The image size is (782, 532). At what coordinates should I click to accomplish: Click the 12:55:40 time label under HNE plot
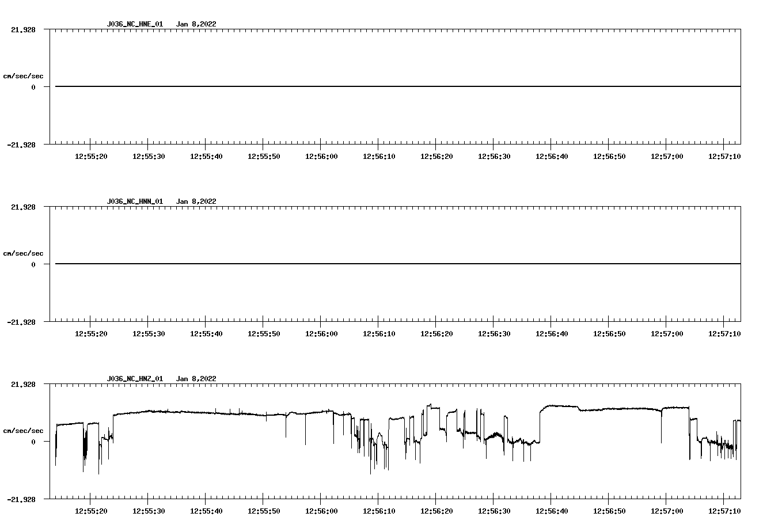(x=206, y=157)
